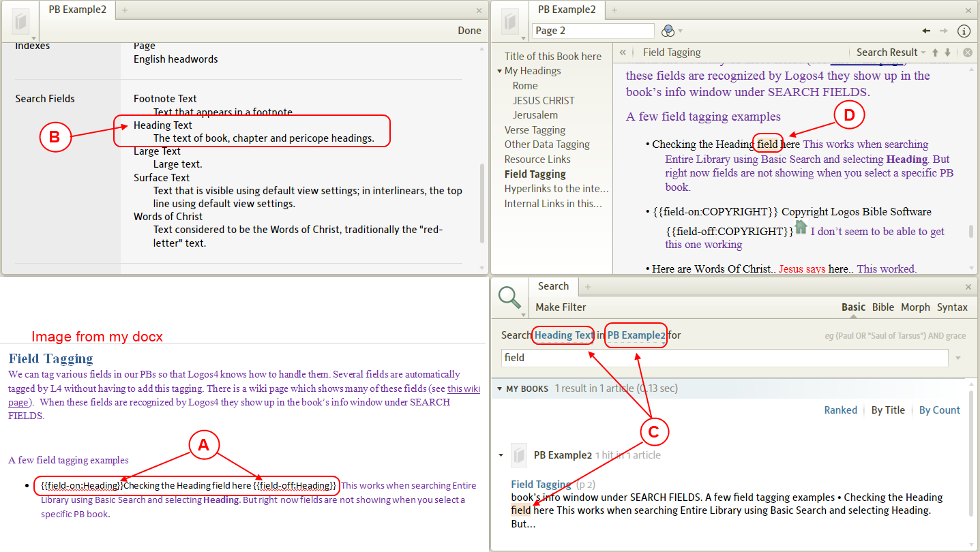Add new tab in the info window panel
The image size is (980, 552).
click(125, 10)
